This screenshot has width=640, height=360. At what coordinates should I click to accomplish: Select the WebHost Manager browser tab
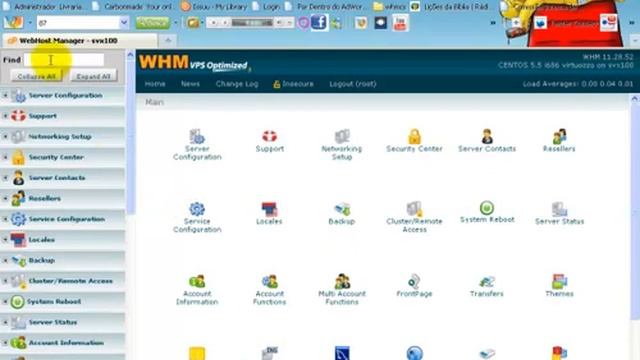tap(80, 40)
